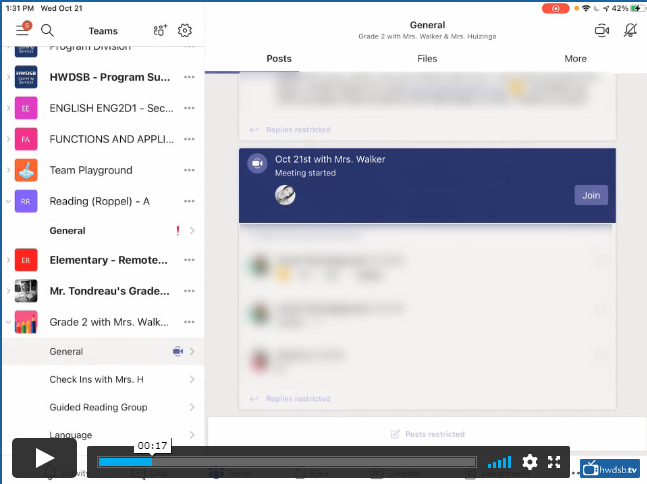Tap the battery percentage in status bar
The image size is (647, 484).
[x=620, y=8]
